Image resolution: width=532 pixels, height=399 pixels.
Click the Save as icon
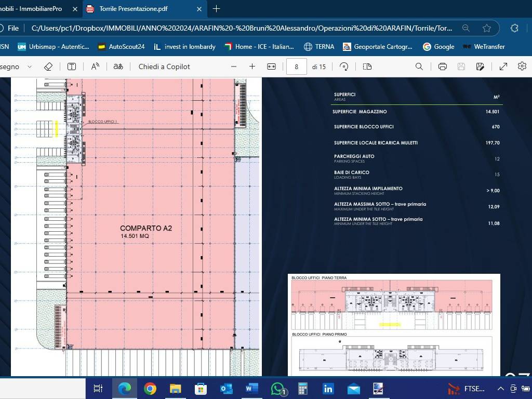tap(480, 66)
